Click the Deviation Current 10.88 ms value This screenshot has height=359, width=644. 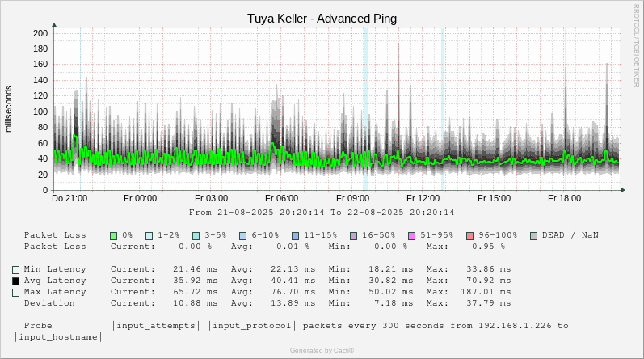click(x=195, y=303)
